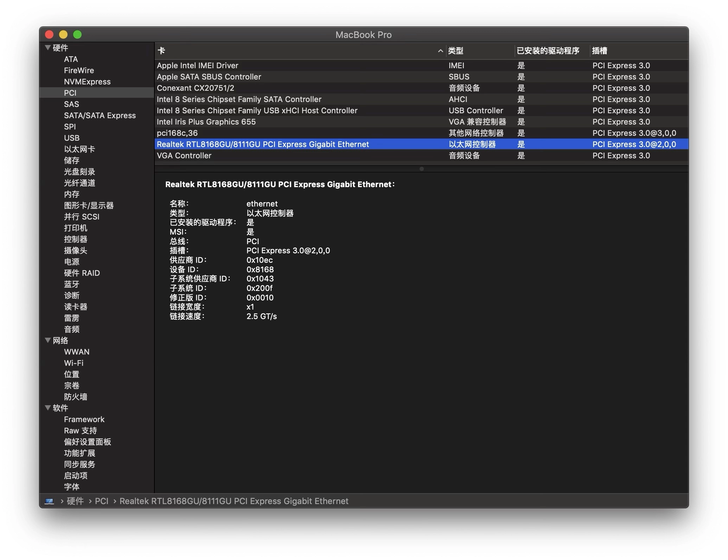Open 偏好设置面板 under 软件
Image resolution: width=728 pixels, height=560 pixels.
97,442
